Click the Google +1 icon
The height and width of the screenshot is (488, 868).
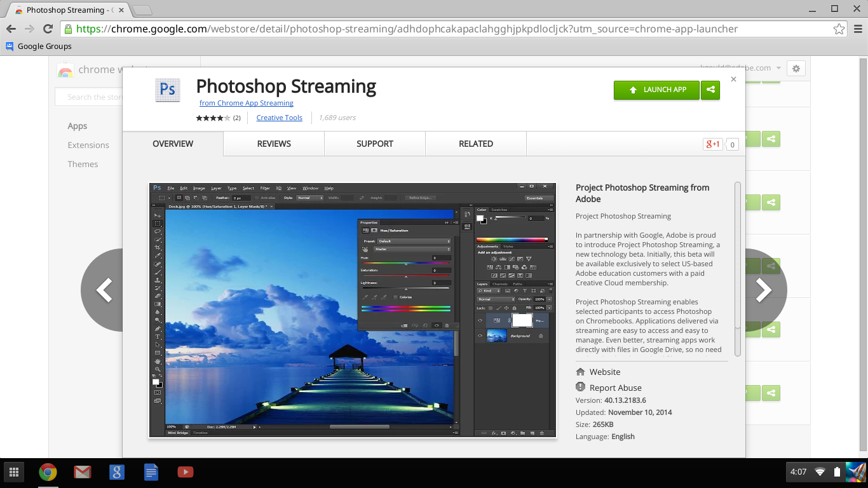pyautogui.click(x=712, y=144)
